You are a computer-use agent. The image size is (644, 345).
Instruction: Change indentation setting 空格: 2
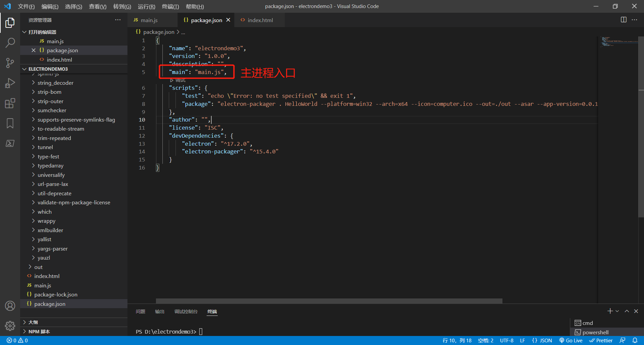click(x=486, y=341)
